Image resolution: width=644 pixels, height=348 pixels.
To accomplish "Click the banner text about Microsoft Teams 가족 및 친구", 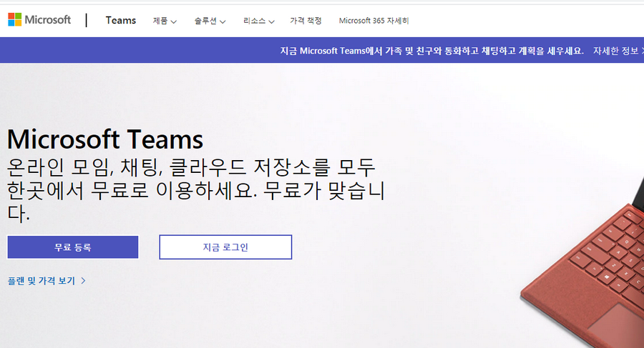I will coord(431,51).
